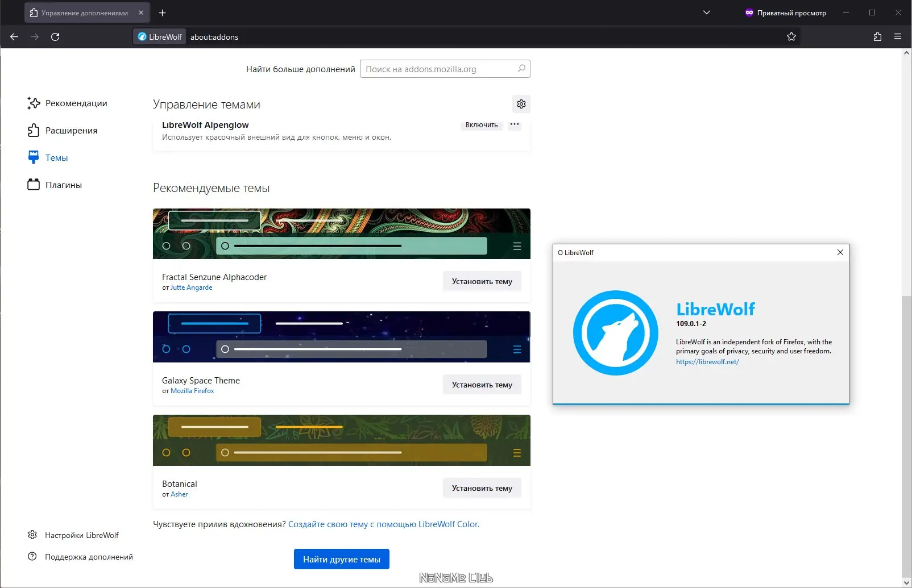Image resolution: width=912 pixels, height=588 pixels.
Task: Open Рекомендации section in sidebar
Action: point(67,103)
